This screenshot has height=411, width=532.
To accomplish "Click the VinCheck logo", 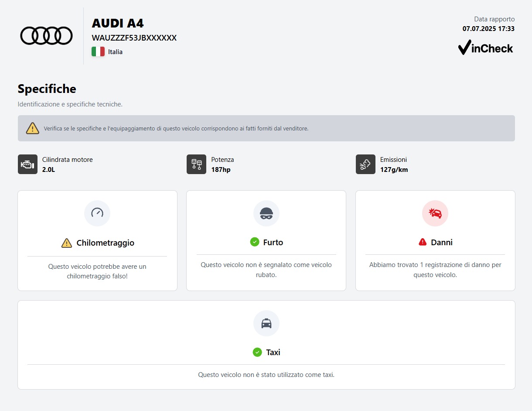I will pos(486,48).
